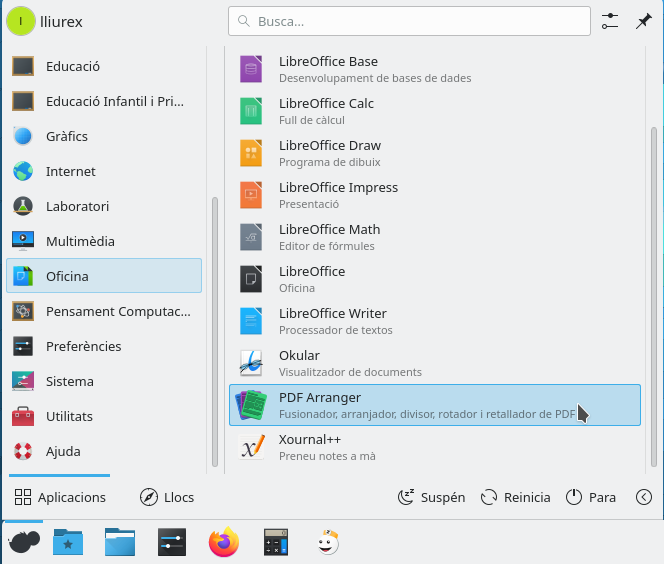Focus the Busca search field
Screen dimensions: 664x564
click(409, 21)
